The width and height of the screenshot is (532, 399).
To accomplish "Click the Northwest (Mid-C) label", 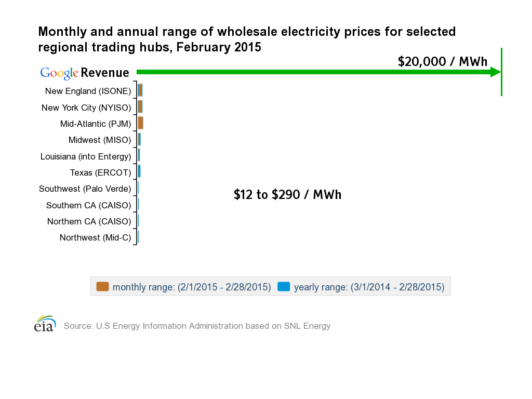I will tap(95, 237).
